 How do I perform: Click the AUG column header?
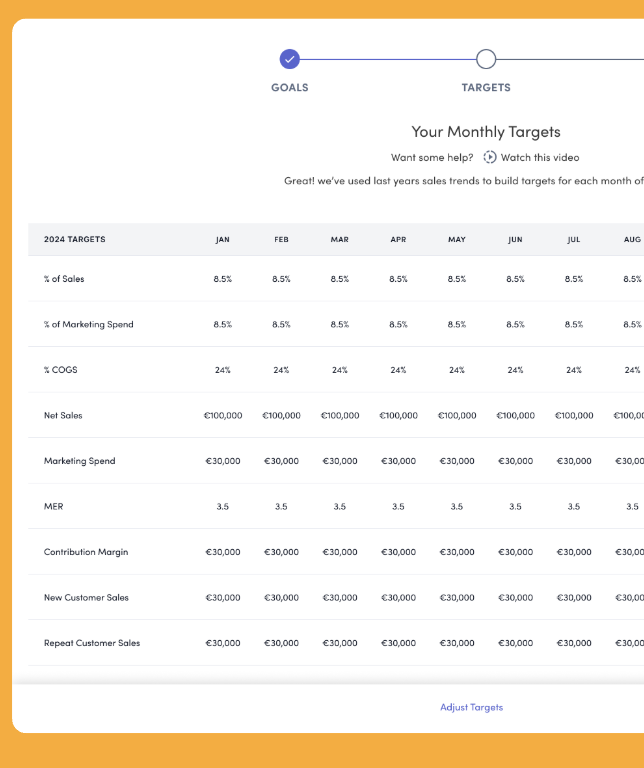click(x=632, y=240)
